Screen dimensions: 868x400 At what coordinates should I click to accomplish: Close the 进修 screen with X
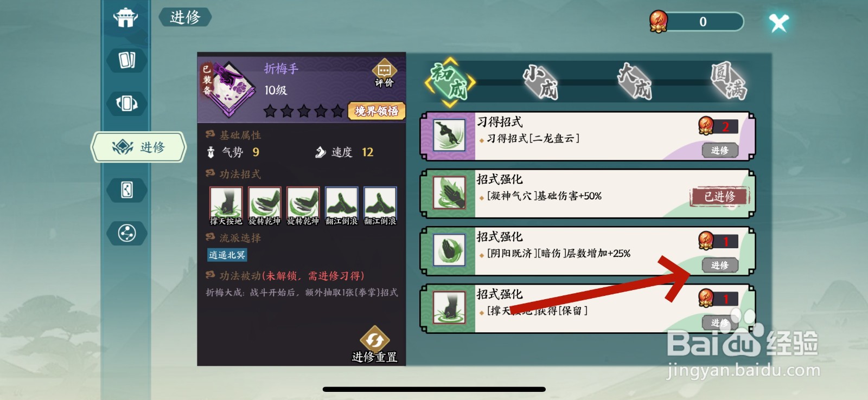tap(778, 23)
